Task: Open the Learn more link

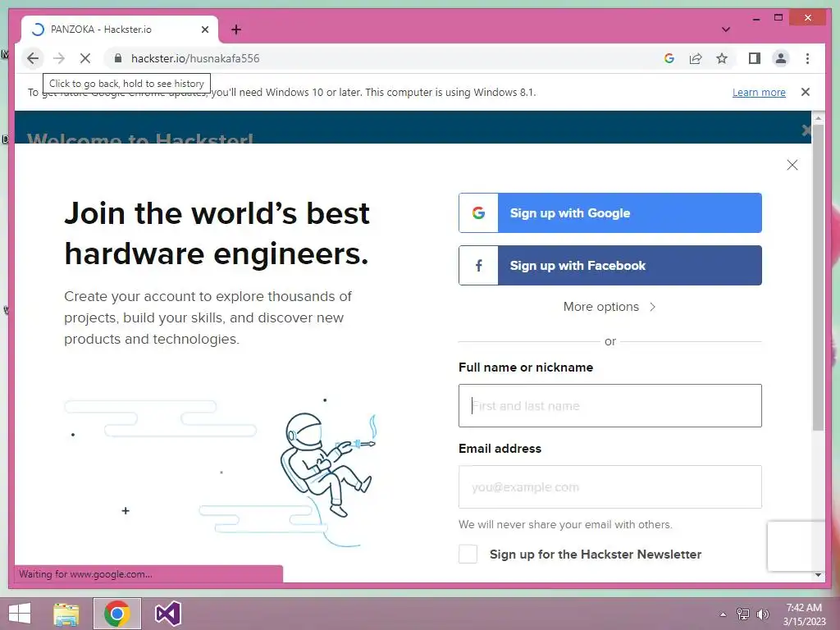Action: 759,92
